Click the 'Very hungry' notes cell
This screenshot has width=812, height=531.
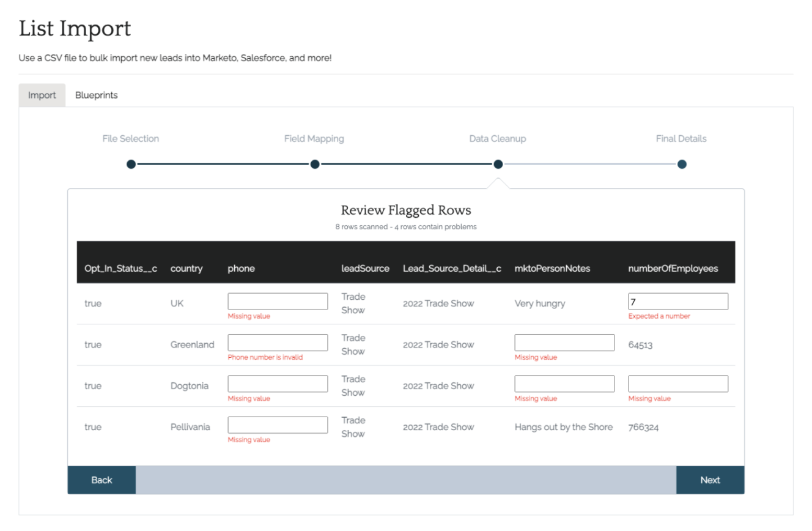(x=540, y=303)
